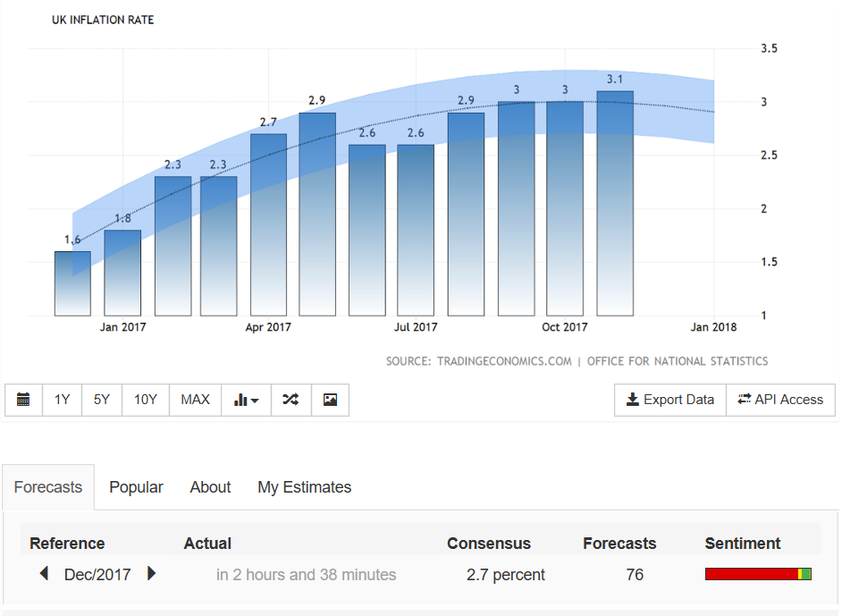The height and width of the screenshot is (616, 850).
Task: Go to previous reference month arrow
Action: [44, 574]
